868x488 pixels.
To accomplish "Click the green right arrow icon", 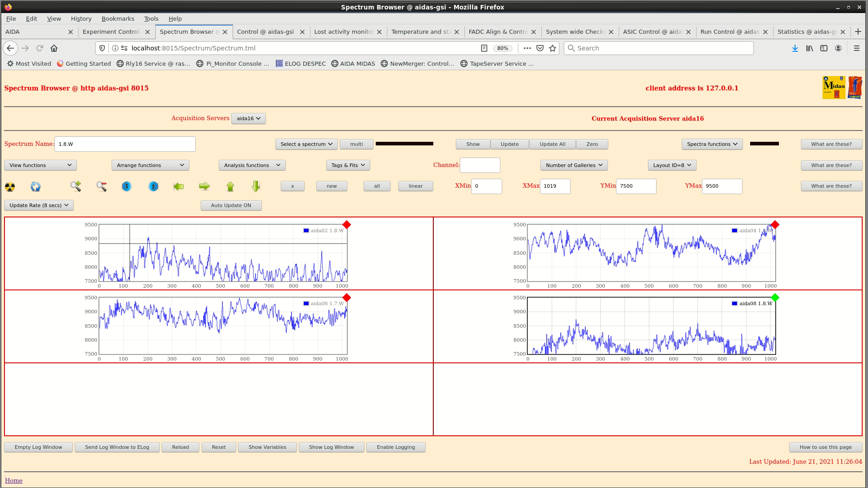I will pyautogui.click(x=204, y=186).
